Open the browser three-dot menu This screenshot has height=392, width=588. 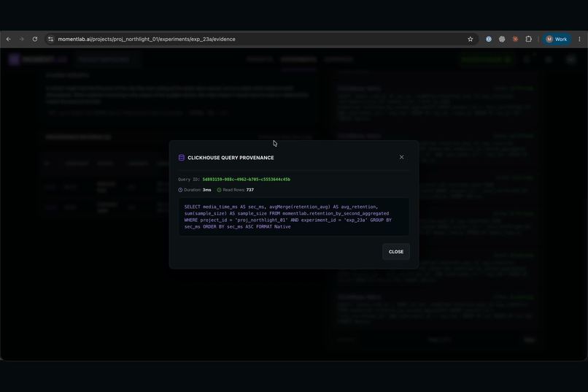coord(579,39)
